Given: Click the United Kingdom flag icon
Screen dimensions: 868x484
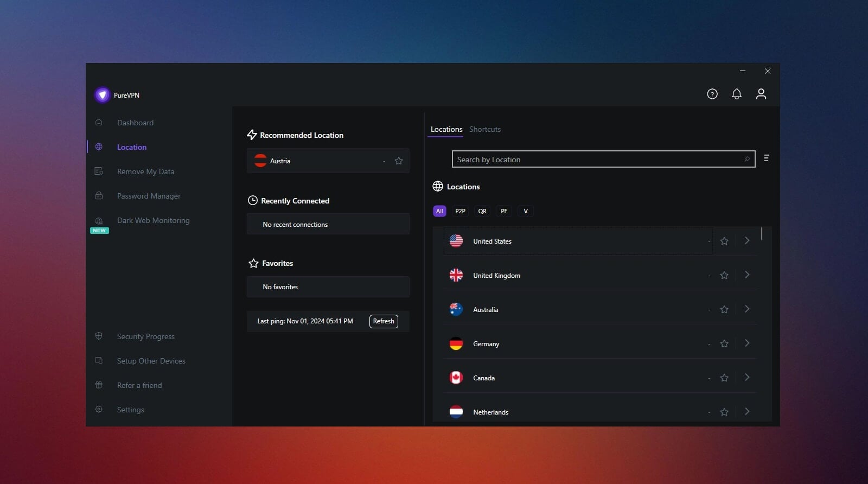Looking at the screenshot, I should pyautogui.click(x=456, y=275).
